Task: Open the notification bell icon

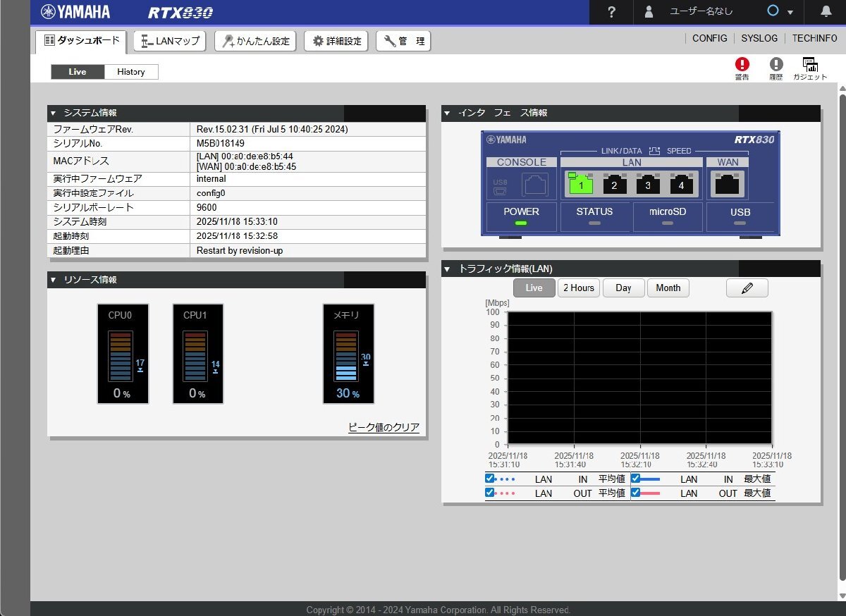Action: pos(826,12)
